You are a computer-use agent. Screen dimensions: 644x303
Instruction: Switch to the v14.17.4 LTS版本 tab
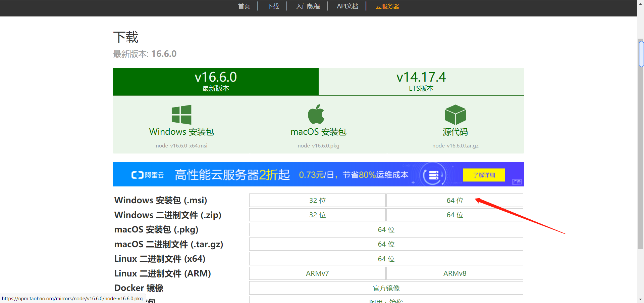pos(421,82)
